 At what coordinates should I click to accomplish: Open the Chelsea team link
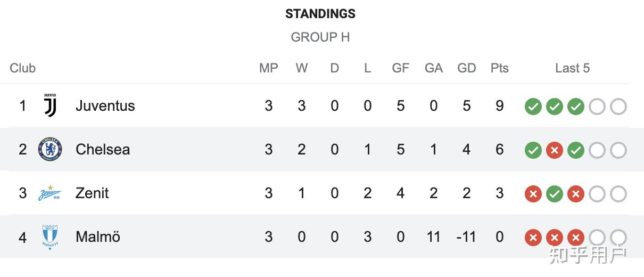pos(103,149)
